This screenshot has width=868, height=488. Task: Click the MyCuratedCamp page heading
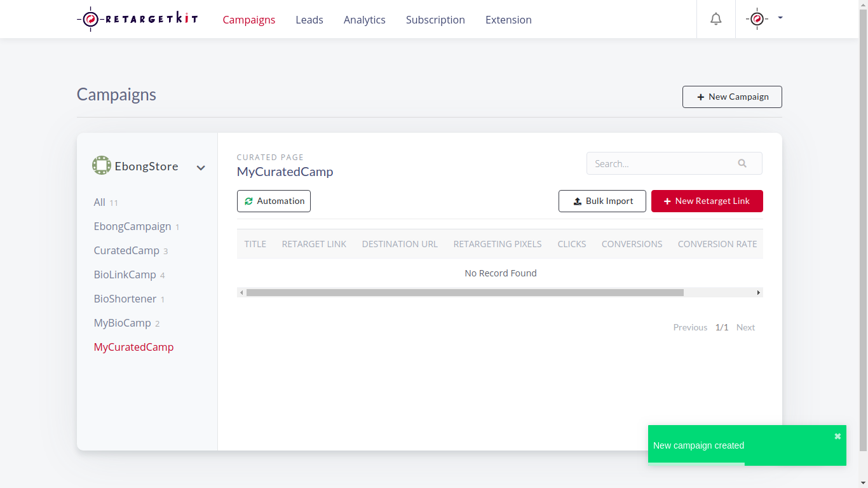tap(285, 172)
